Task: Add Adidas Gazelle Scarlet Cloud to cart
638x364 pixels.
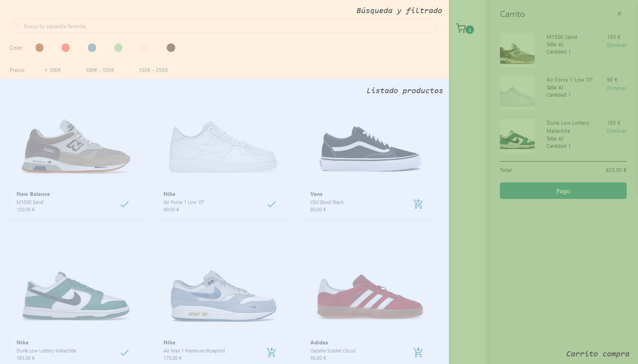Action: [x=418, y=353]
